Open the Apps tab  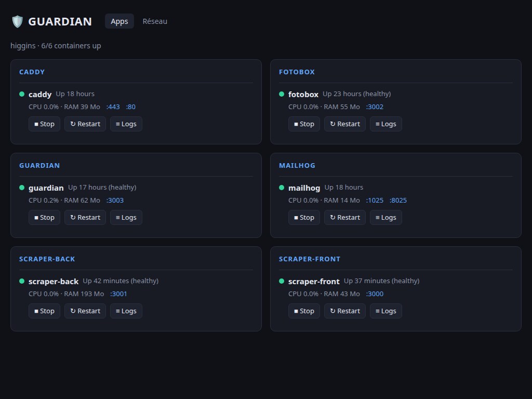[x=119, y=21]
